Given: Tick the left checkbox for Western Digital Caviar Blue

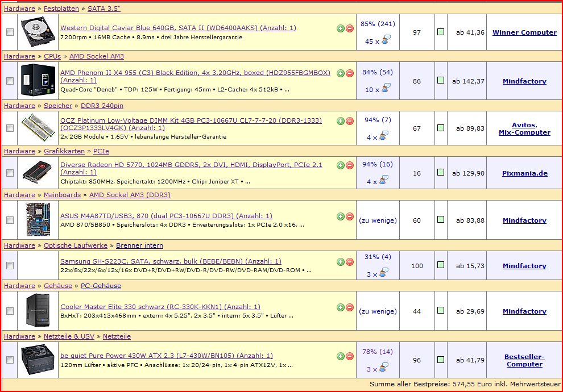Looking at the screenshot, I should coord(10,32).
